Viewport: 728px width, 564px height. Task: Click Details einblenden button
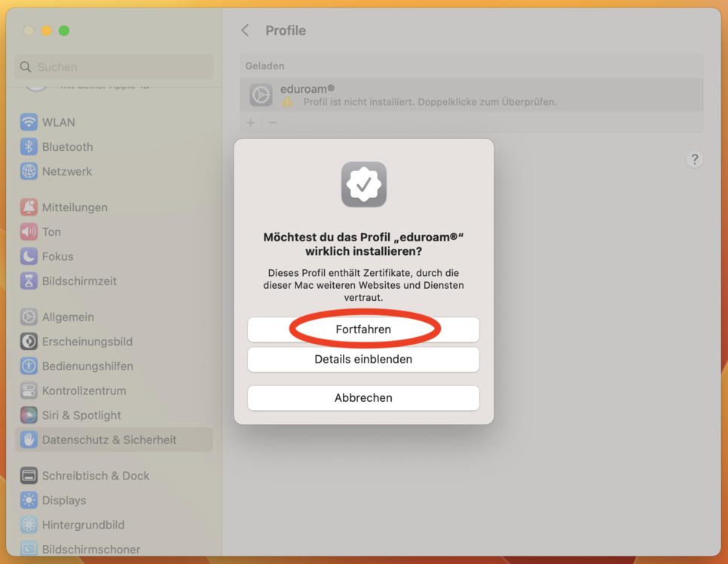tap(363, 359)
